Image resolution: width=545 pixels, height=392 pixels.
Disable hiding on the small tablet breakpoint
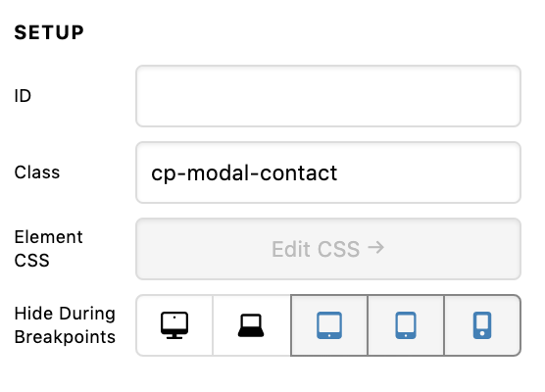point(406,325)
